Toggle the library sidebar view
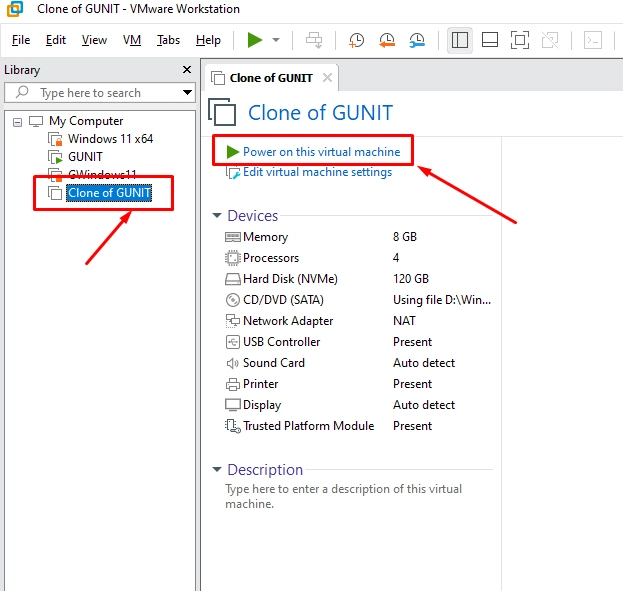The height and width of the screenshot is (591, 623). [460, 40]
